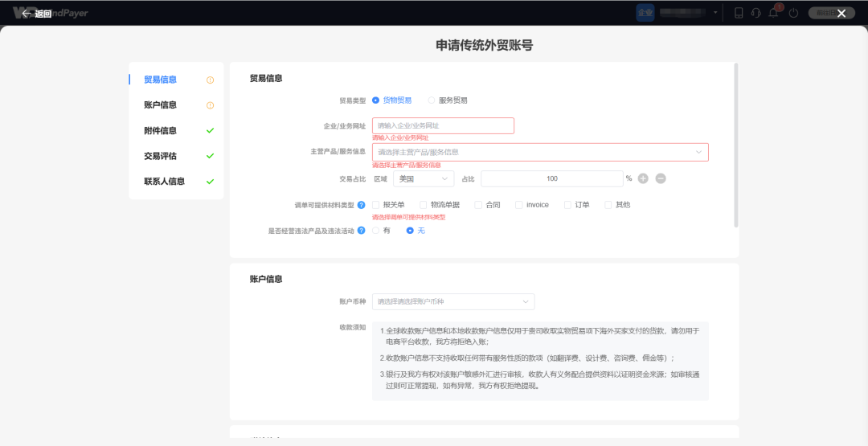Click the back arrow 返回 icon
This screenshot has height=446, width=868.
coord(26,14)
